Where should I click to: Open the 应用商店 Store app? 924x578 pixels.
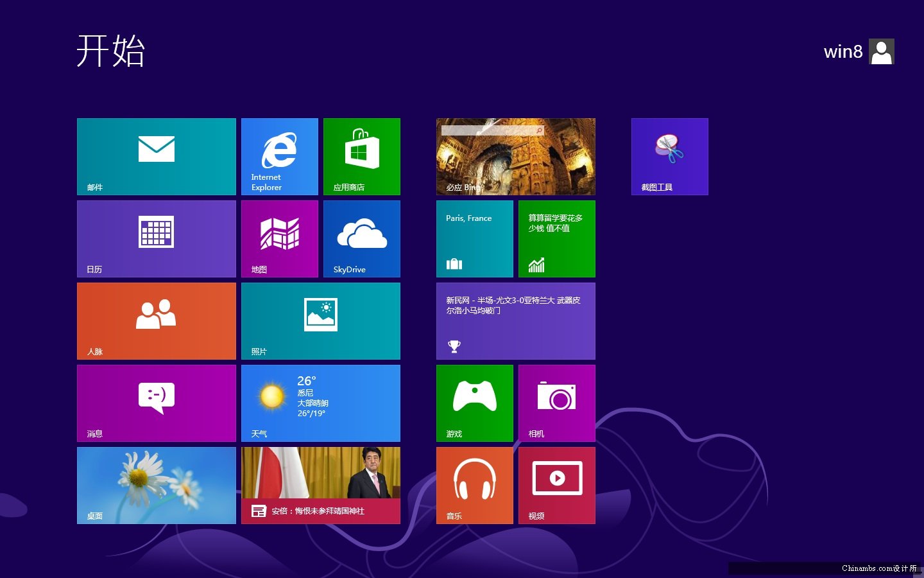361,156
